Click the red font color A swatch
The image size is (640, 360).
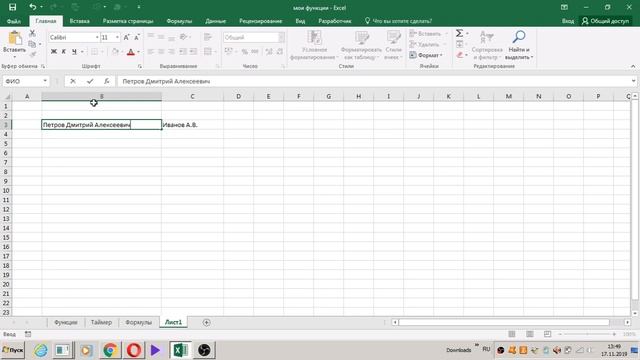[x=131, y=51]
